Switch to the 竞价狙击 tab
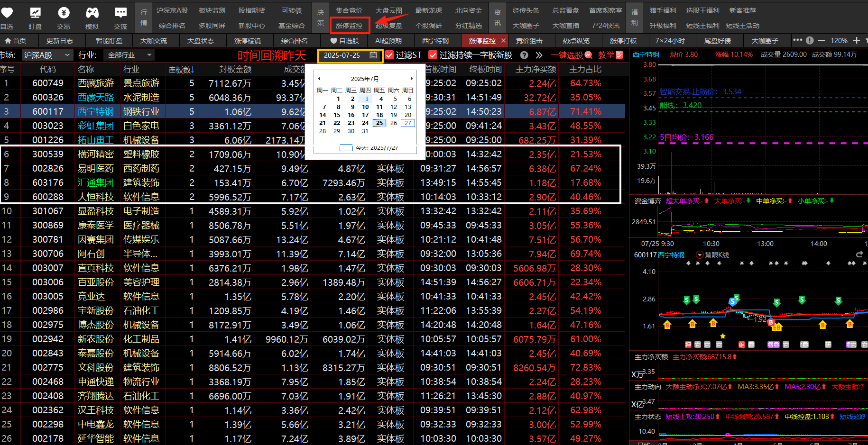 pos(529,41)
